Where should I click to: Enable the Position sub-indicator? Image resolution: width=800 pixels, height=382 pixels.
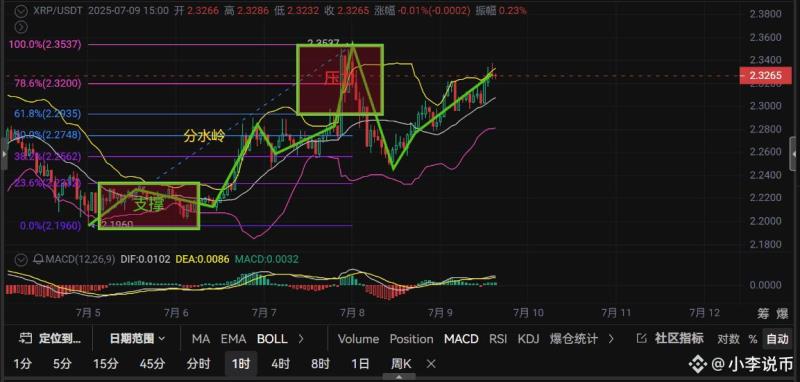click(x=411, y=339)
